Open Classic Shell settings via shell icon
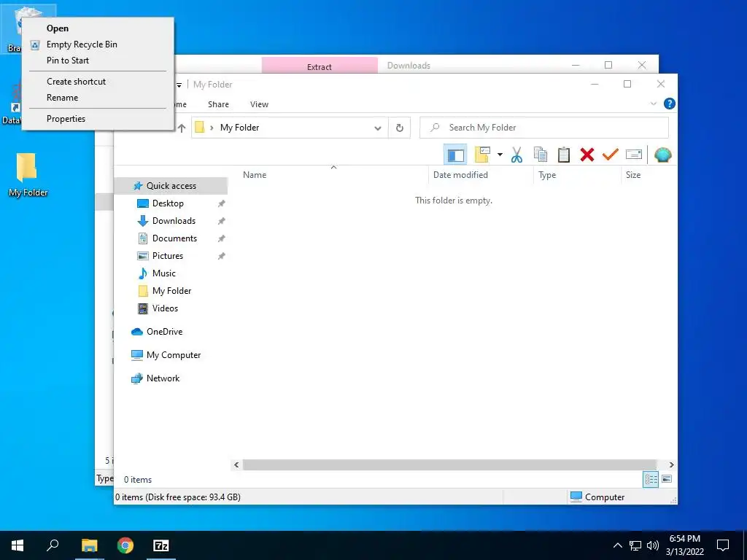Image resolution: width=747 pixels, height=560 pixels. (662, 155)
